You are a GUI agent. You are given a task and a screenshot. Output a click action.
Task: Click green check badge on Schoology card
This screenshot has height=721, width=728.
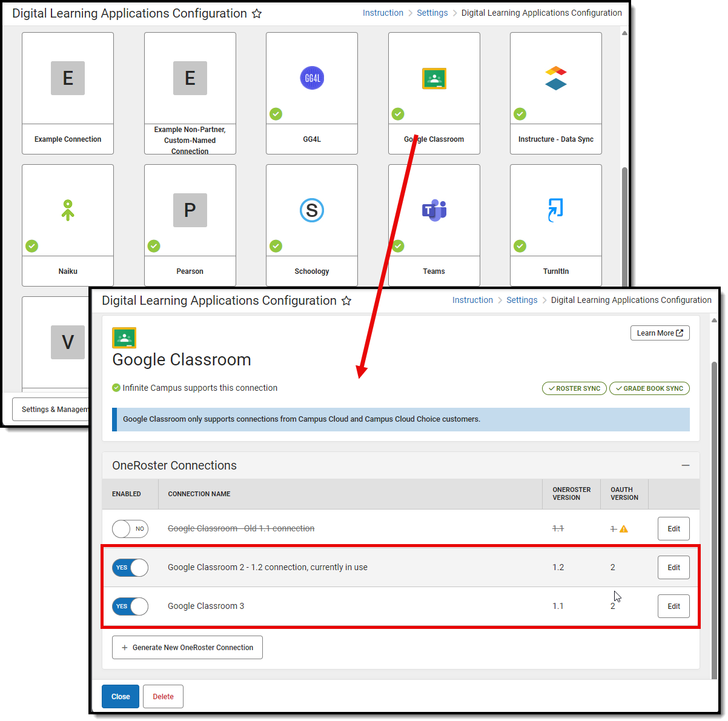[276, 246]
